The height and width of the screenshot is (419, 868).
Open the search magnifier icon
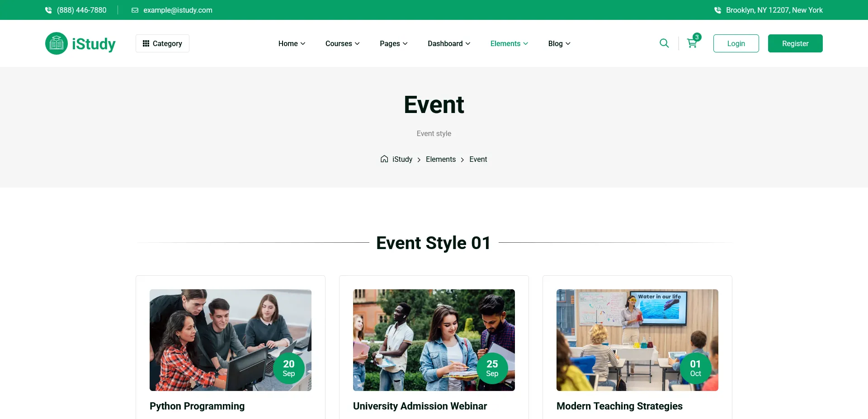[664, 43]
